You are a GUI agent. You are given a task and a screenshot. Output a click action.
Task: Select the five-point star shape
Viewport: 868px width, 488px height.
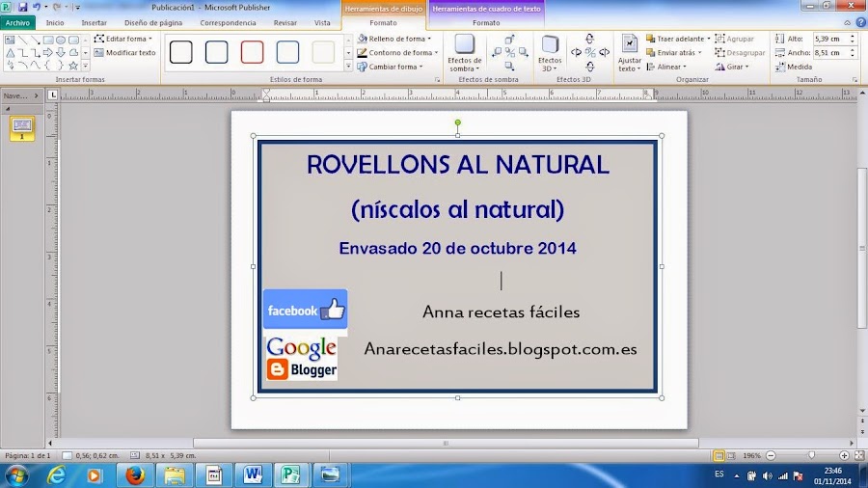coord(73,66)
